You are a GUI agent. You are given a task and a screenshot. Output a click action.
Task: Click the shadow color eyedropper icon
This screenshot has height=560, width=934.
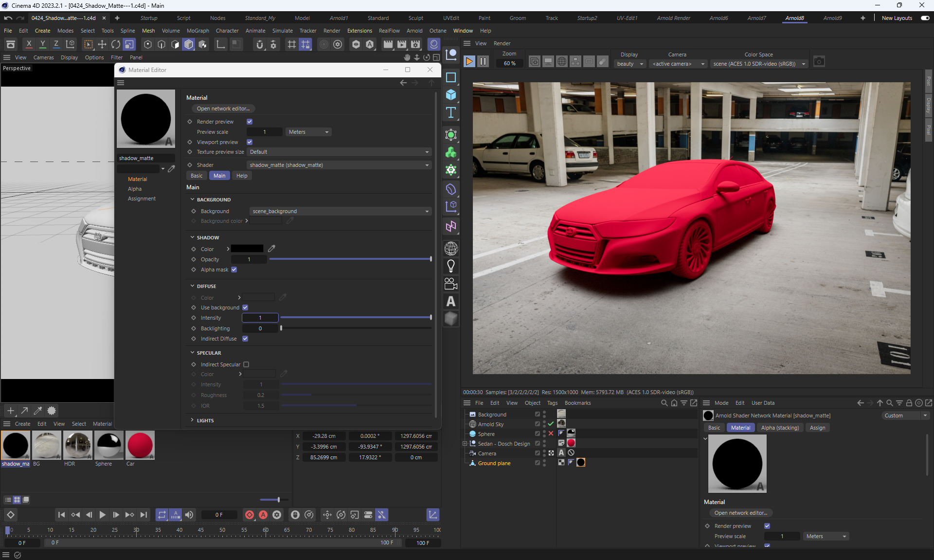click(271, 249)
